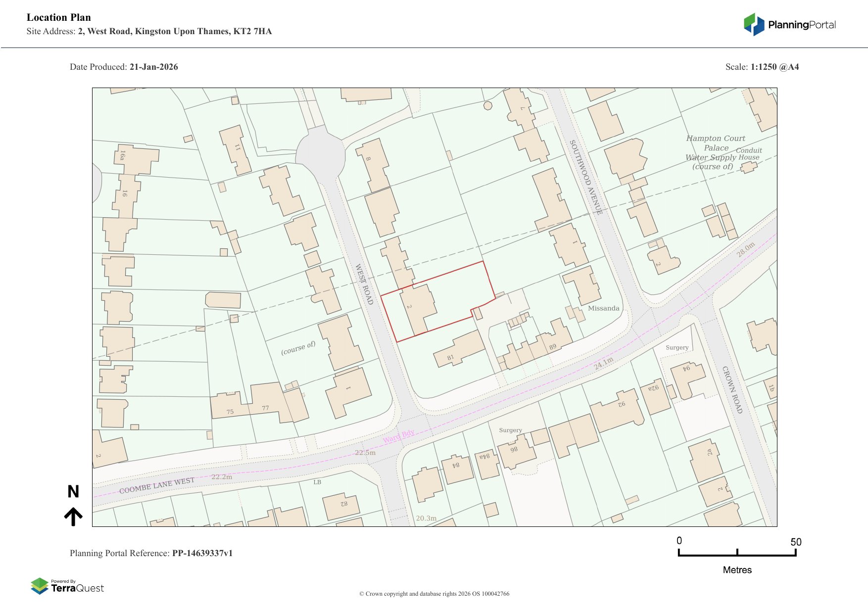Select building 2 inside the red boundary

[418, 308]
